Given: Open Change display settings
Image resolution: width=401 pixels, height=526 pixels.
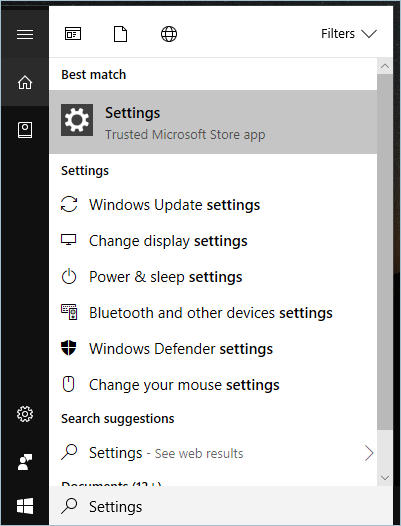Looking at the screenshot, I should (x=213, y=241).
